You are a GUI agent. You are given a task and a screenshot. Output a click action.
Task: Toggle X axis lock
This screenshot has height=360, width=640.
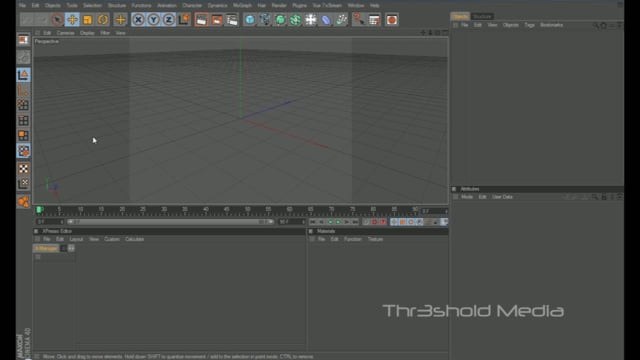(138, 20)
